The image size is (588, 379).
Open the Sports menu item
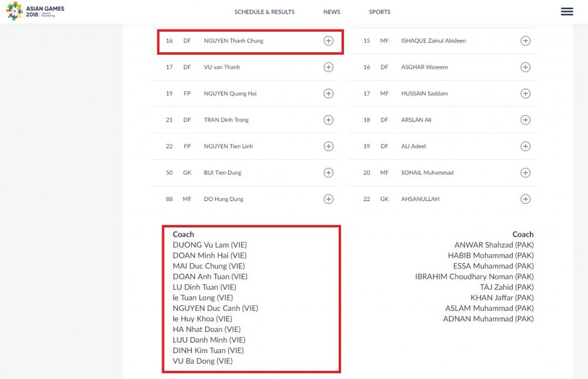(x=379, y=12)
